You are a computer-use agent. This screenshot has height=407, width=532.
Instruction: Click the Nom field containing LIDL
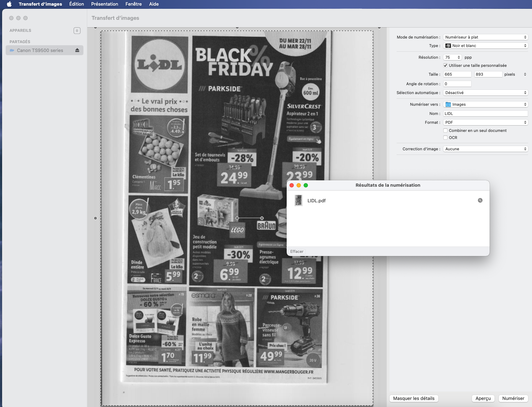coord(486,114)
